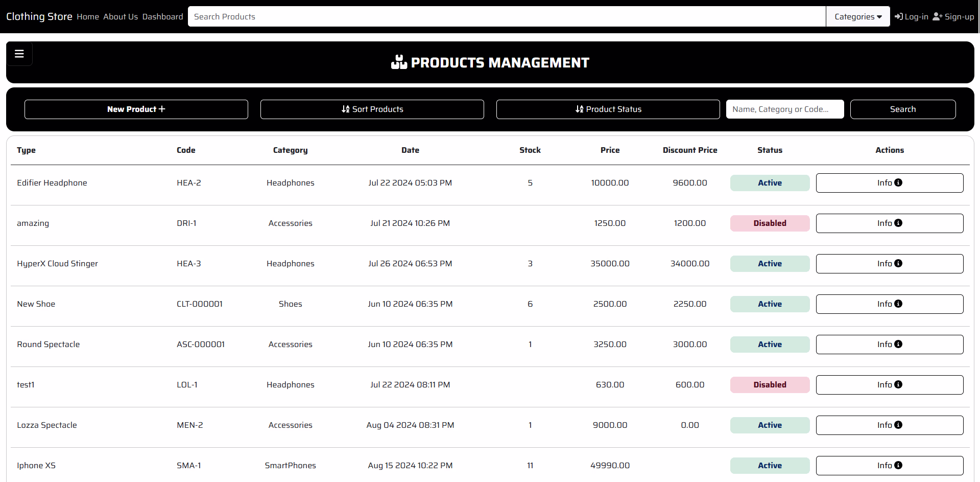Focus the Name, Category or Code field

point(784,109)
